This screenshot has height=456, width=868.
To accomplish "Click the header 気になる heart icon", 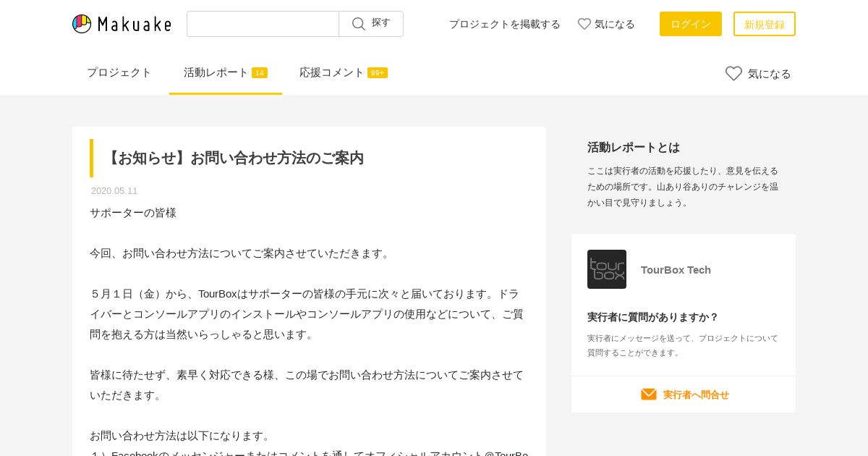I will pyautogui.click(x=584, y=24).
